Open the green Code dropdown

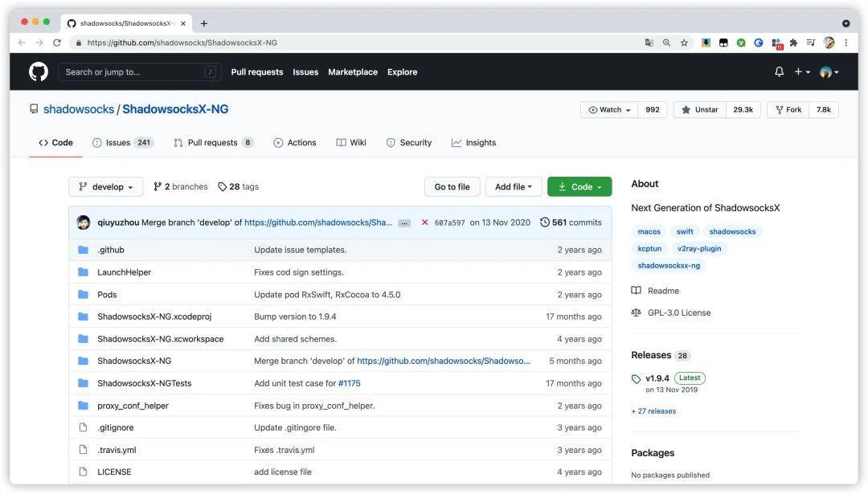pyautogui.click(x=579, y=187)
